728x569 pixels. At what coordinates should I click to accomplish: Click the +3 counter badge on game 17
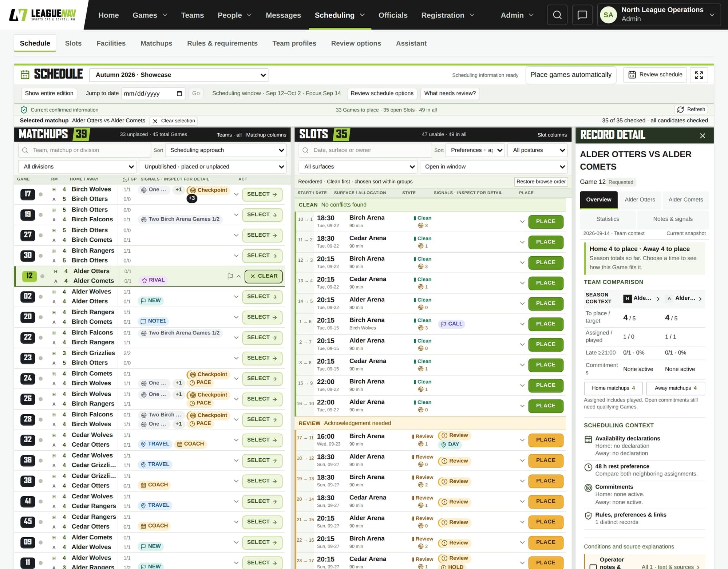click(x=192, y=198)
